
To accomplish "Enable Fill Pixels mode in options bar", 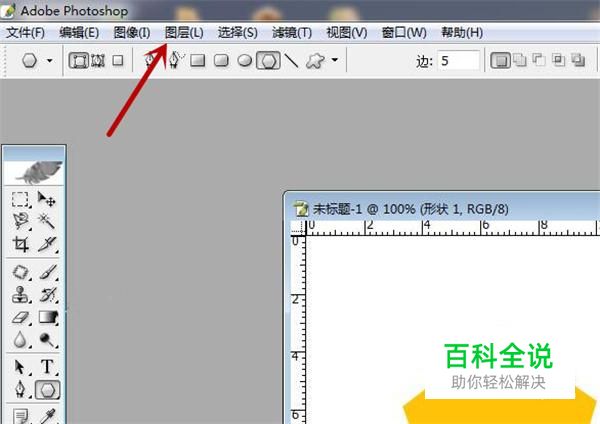I will pos(118,60).
